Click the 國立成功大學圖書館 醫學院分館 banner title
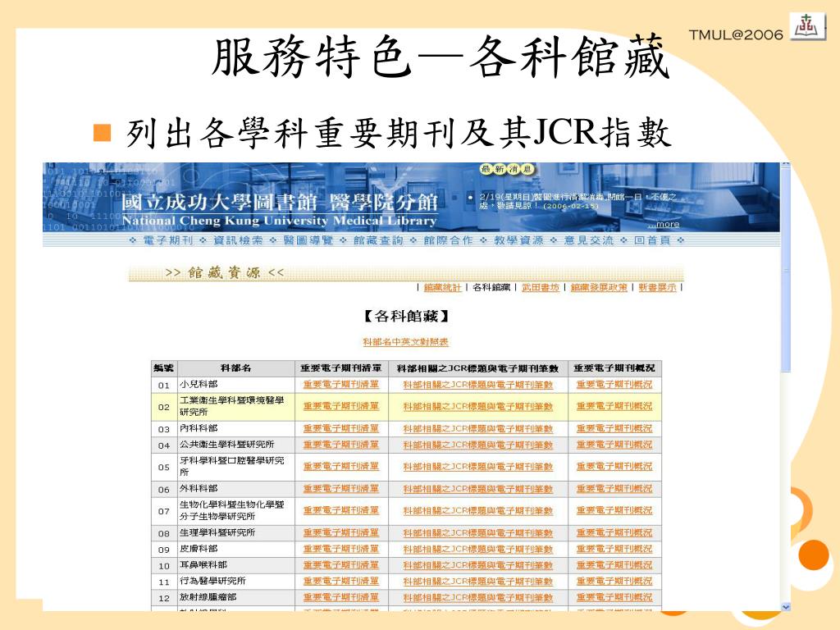 (x=279, y=203)
